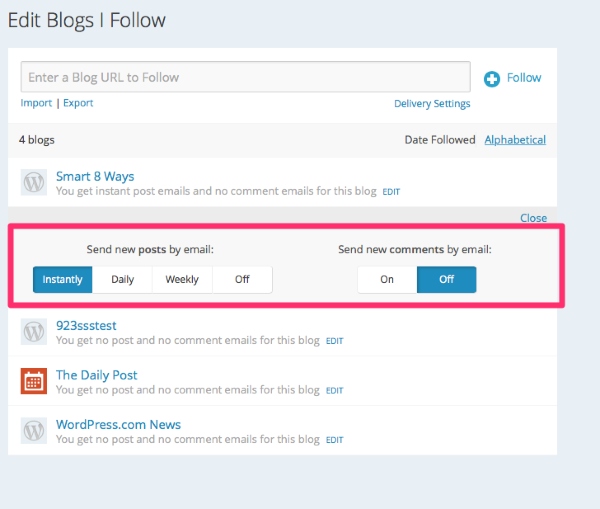Viewport: 600px width, 509px height.
Task: Set post emails to Weekly
Action: pos(182,280)
